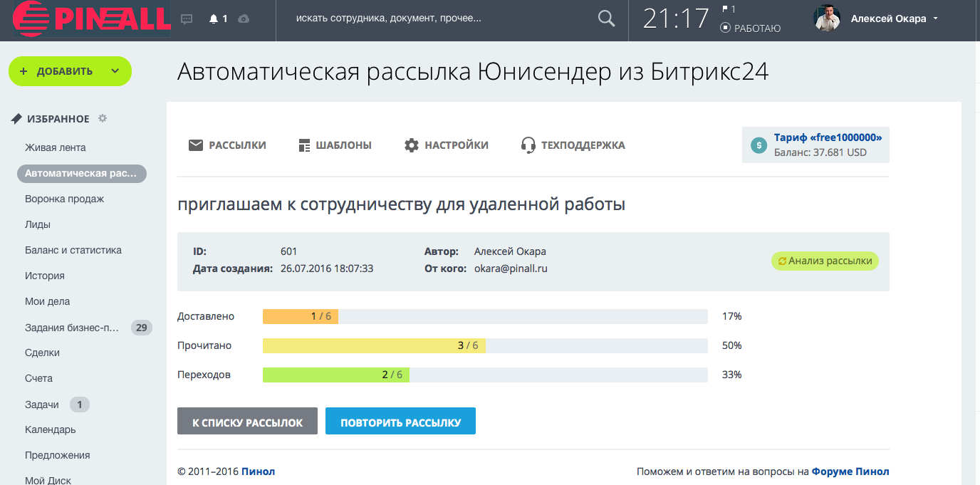Click the favorites settings gear icon
Image resolution: width=980 pixels, height=485 pixels.
click(103, 118)
